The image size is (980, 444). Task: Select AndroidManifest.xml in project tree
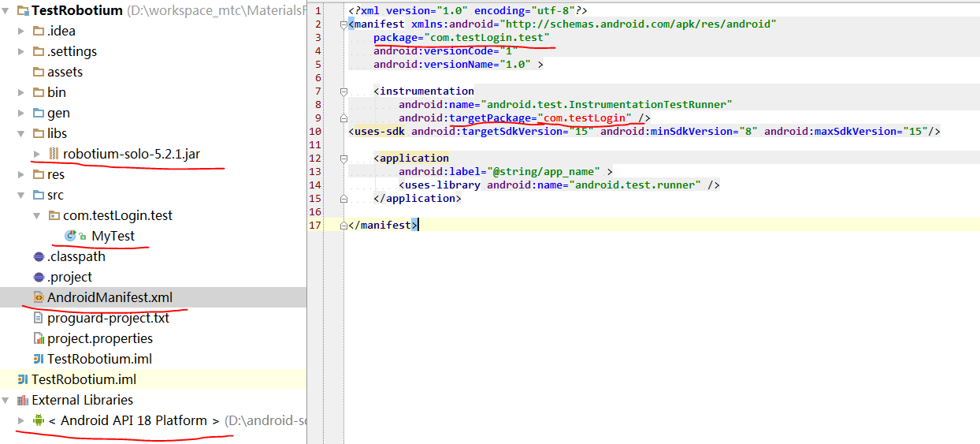coord(110,298)
